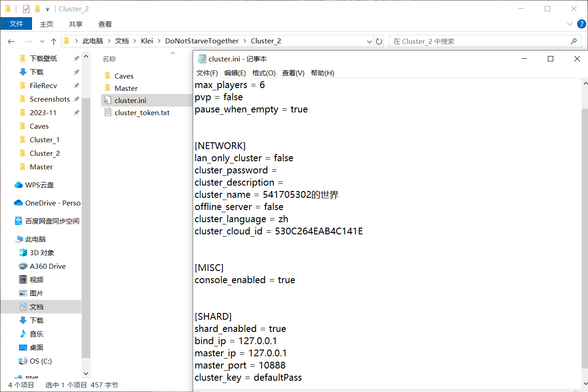Open address bar history dropdown

coord(370,41)
